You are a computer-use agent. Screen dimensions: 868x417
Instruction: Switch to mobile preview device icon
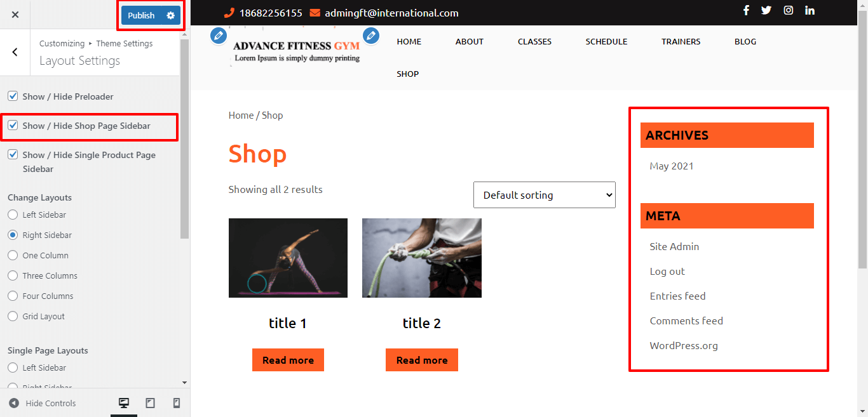[177, 403]
